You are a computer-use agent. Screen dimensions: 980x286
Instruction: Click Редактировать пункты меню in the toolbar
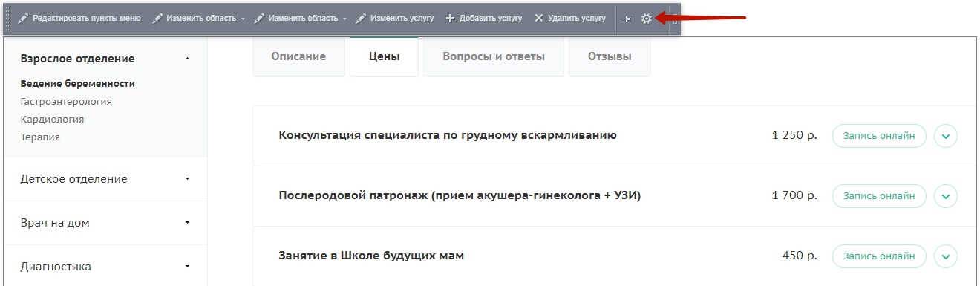point(79,18)
